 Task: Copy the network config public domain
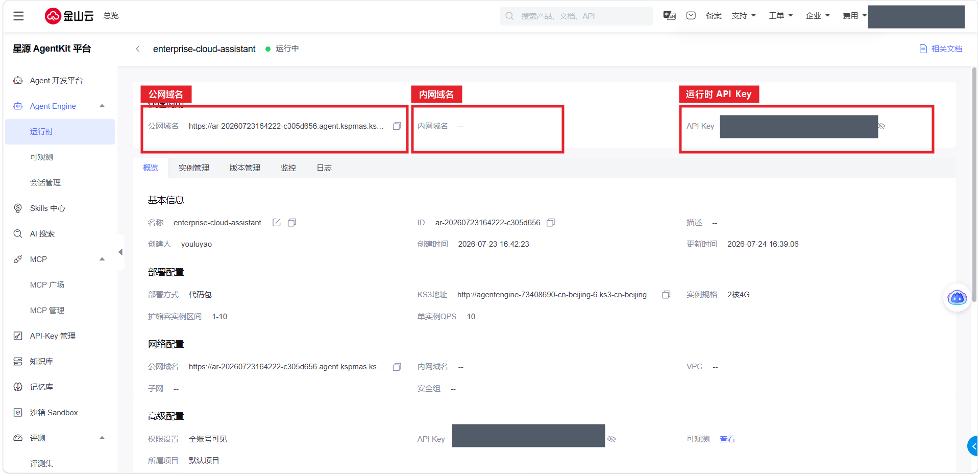[397, 367]
